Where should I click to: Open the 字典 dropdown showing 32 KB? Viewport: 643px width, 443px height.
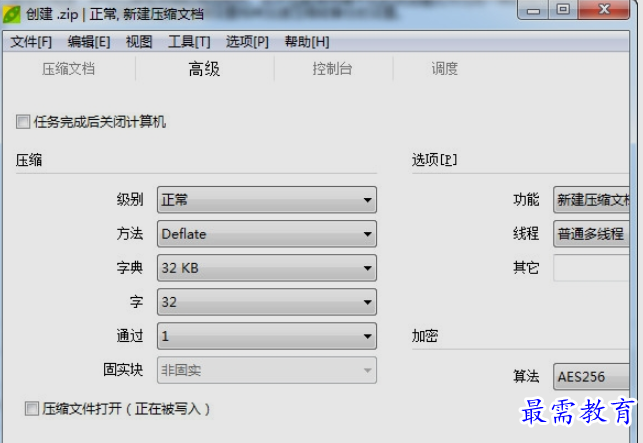tap(267, 268)
